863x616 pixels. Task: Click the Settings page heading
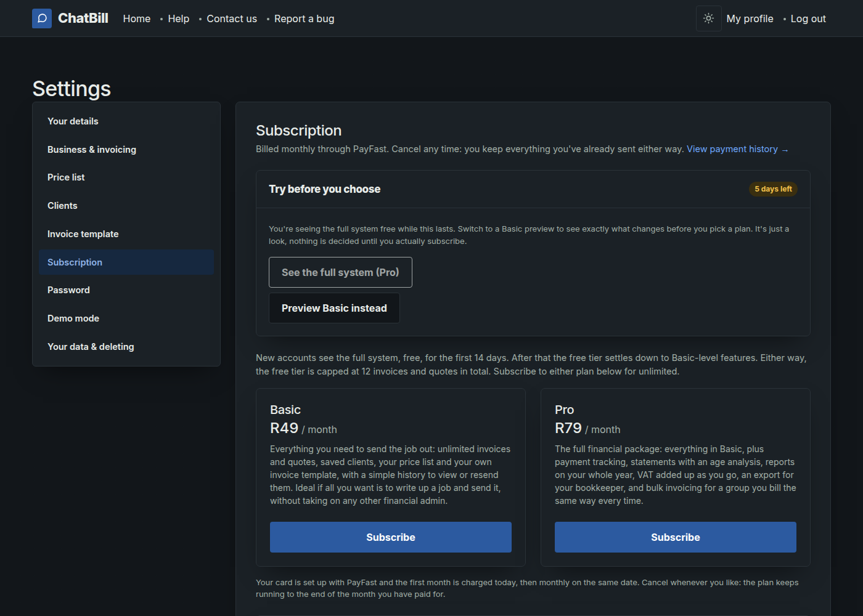pos(72,89)
